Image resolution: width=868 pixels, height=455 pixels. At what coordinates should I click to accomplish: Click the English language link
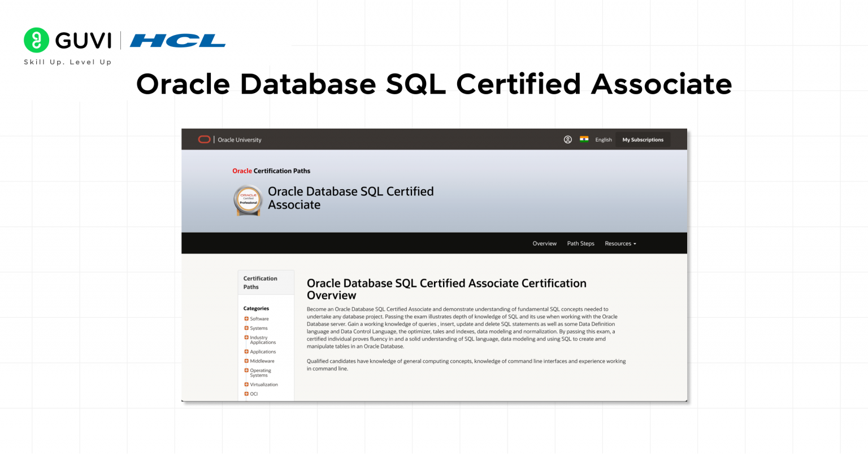click(604, 139)
